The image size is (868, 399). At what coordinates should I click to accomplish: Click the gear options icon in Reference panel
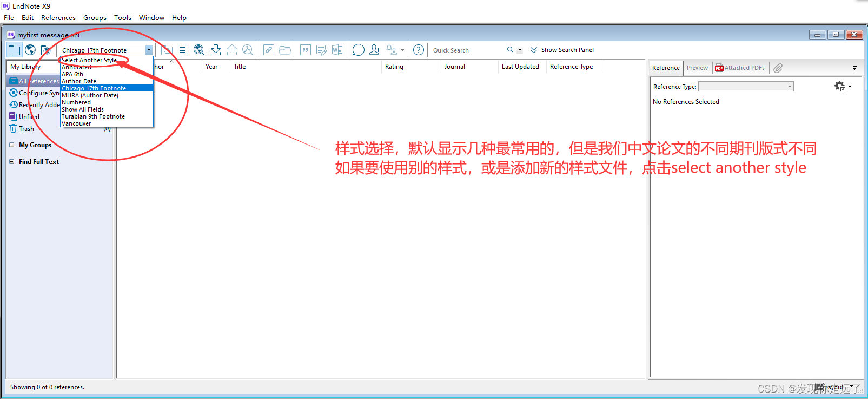840,86
